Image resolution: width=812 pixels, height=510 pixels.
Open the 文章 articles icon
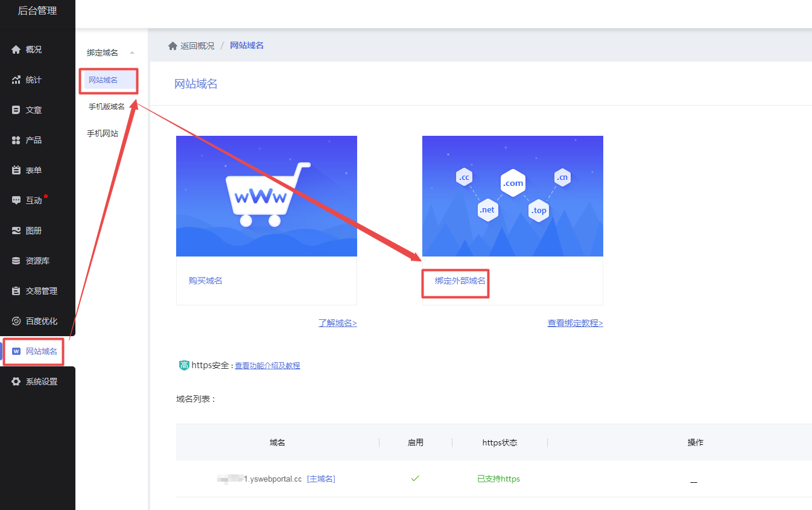tap(15, 110)
